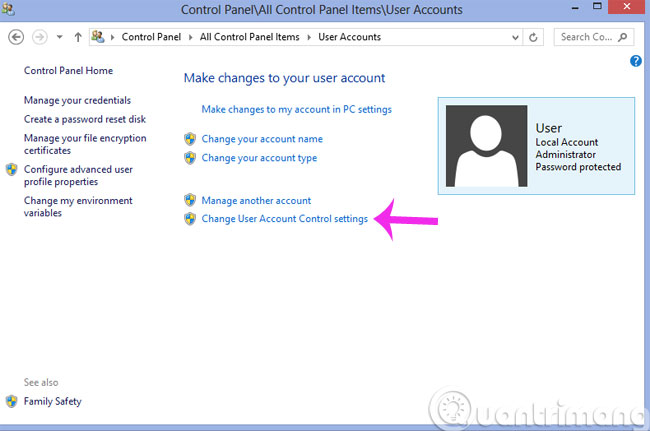The height and width of the screenshot is (431, 650).
Task: Click shield icon beside Change your account name
Action: tap(190, 139)
